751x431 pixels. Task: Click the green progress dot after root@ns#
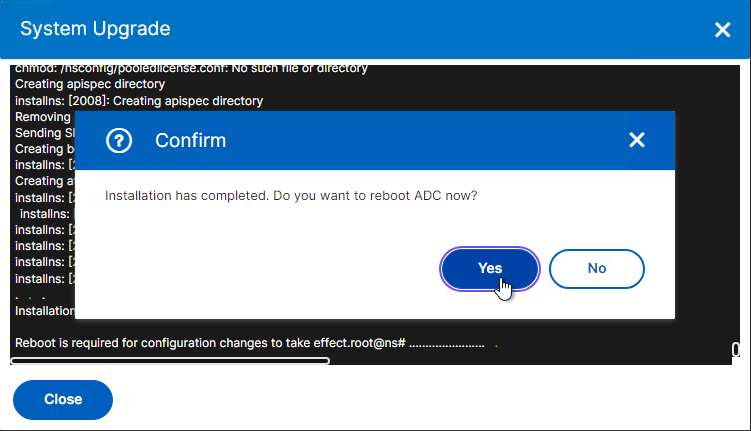[496, 346]
